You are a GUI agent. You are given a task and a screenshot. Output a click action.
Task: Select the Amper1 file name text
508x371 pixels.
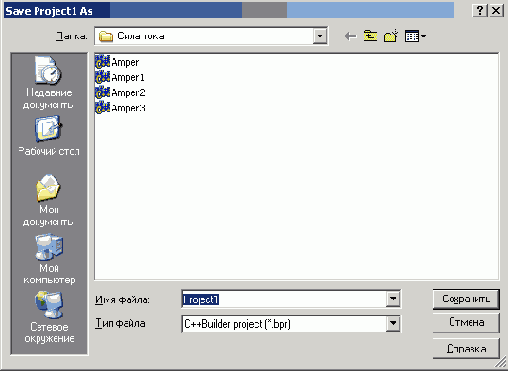coord(128,78)
